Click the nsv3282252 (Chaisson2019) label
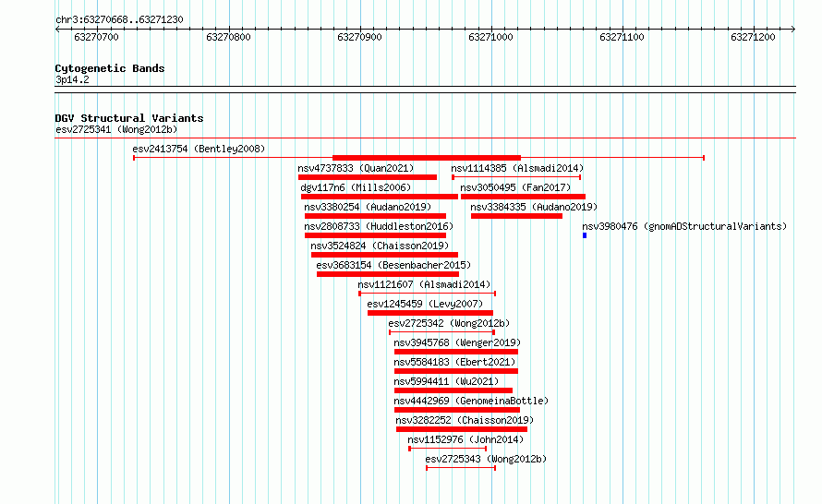The image size is (822, 504). [x=465, y=420]
